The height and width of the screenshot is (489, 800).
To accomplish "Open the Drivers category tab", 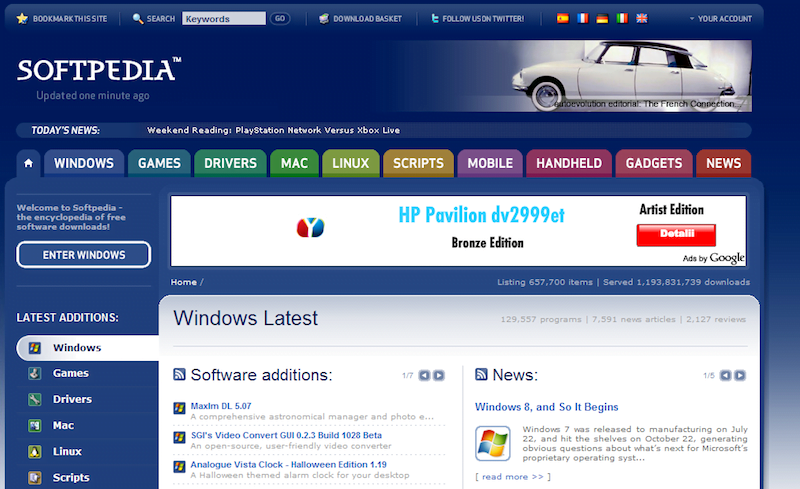I will 231,163.
